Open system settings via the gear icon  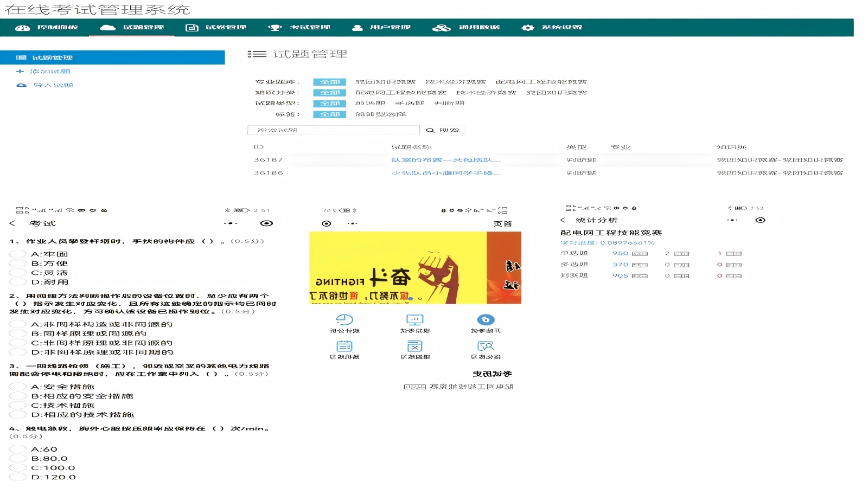(x=527, y=28)
